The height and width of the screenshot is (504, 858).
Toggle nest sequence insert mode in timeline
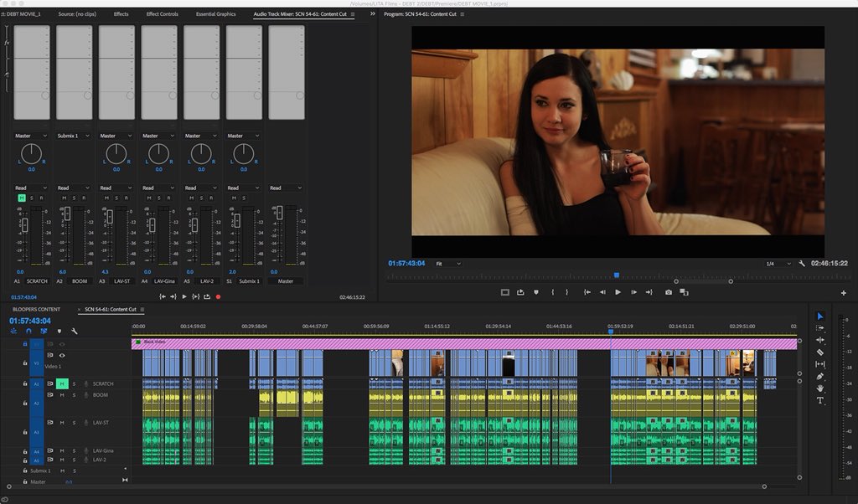13,332
